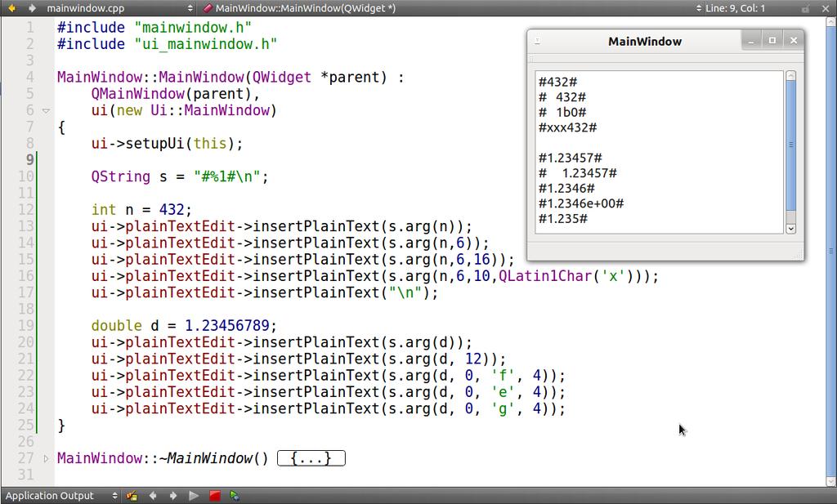Image resolution: width=837 pixels, height=504 pixels.
Task: Minimize the running MainWindow app window
Action: [752, 41]
